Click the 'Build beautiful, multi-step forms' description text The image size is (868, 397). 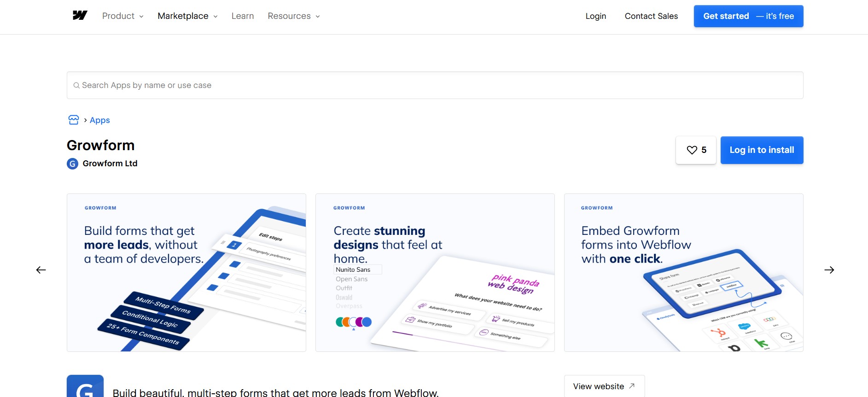pos(276,392)
